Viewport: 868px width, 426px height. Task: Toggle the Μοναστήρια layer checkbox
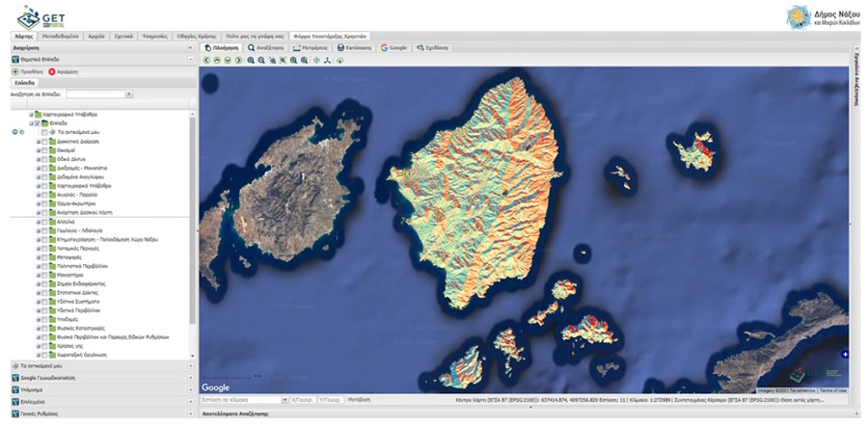[44, 275]
